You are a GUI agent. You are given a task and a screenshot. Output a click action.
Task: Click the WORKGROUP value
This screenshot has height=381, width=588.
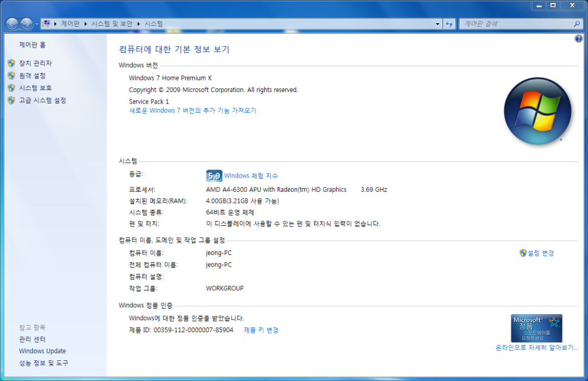pyautogui.click(x=225, y=288)
